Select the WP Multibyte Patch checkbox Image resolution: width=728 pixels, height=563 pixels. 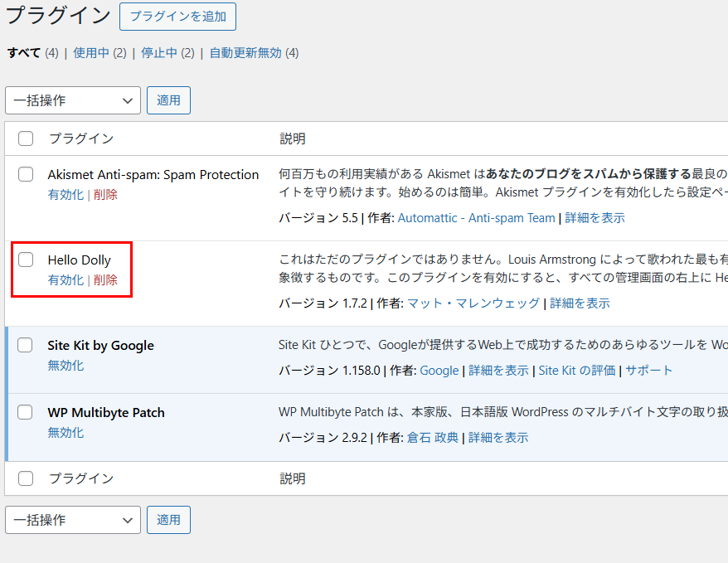pos(26,412)
